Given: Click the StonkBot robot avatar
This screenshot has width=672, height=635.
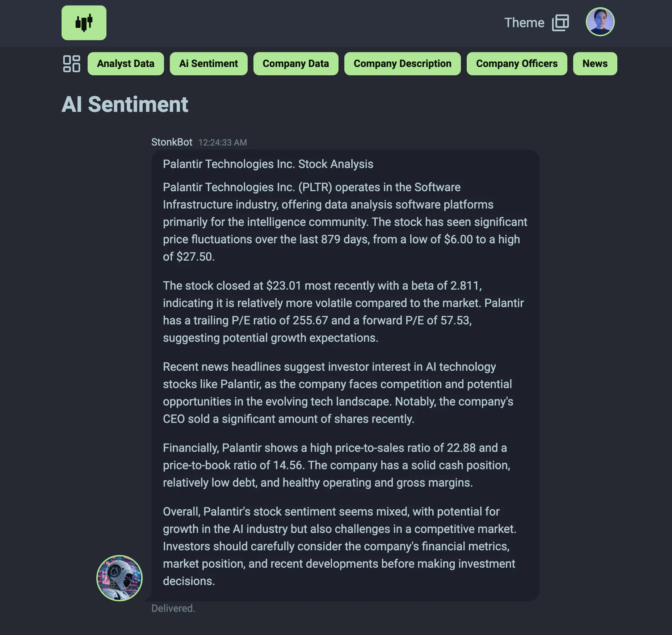Looking at the screenshot, I should coord(119,578).
